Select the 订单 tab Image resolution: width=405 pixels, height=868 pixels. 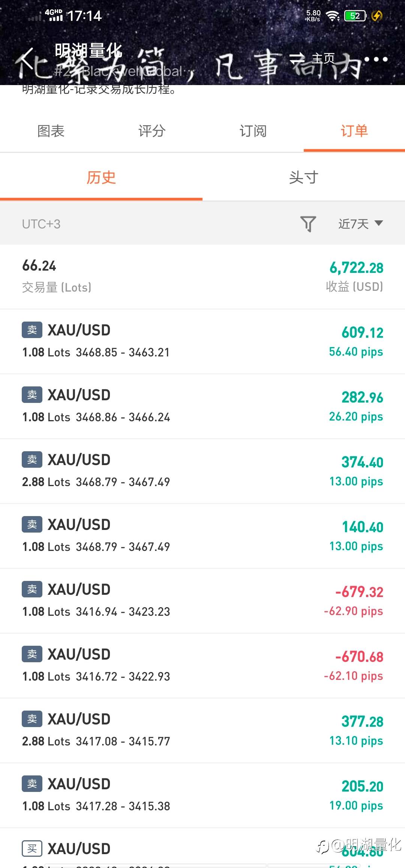pos(354,131)
